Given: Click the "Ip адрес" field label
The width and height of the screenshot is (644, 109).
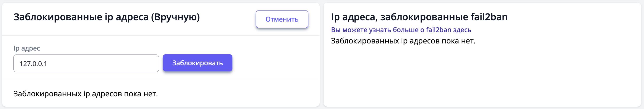Looking at the screenshot, I should [27, 48].
